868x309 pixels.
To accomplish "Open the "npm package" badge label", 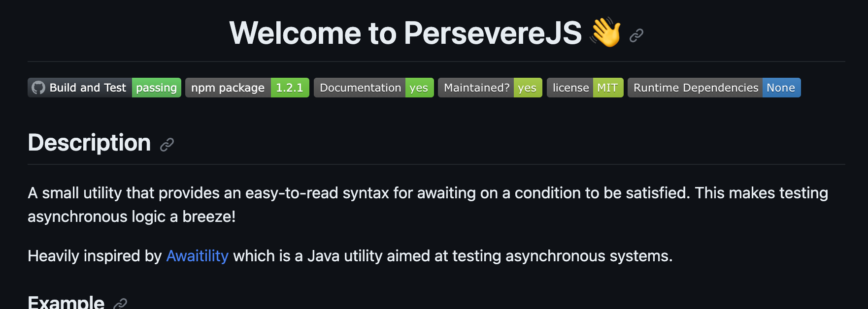I will point(228,88).
